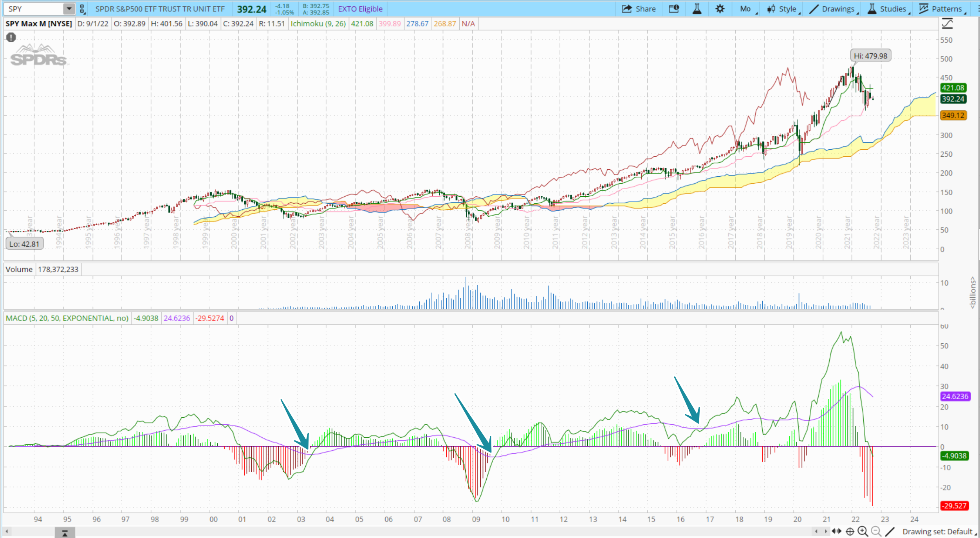Open chart settings gear icon
This screenshot has height=538, width=980.
coord(720,9)
